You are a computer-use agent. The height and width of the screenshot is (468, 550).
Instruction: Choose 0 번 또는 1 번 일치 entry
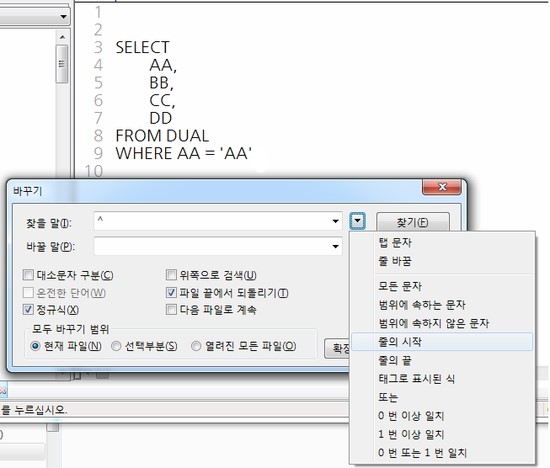pyautogui.click(x=442, y=453)
